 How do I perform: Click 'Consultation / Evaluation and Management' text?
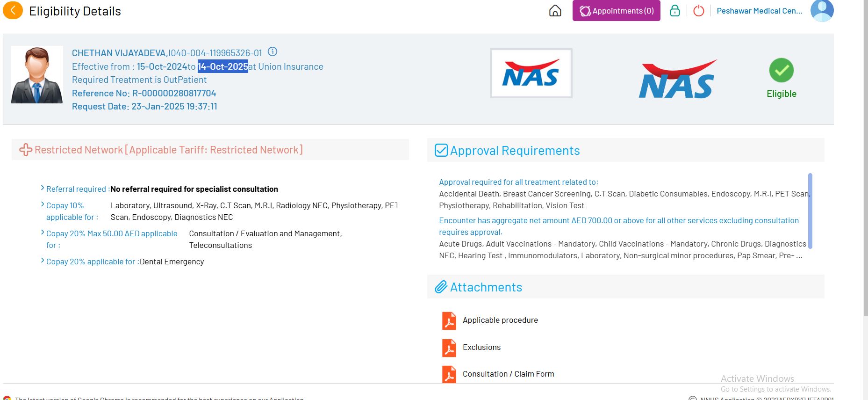(265, 233)
